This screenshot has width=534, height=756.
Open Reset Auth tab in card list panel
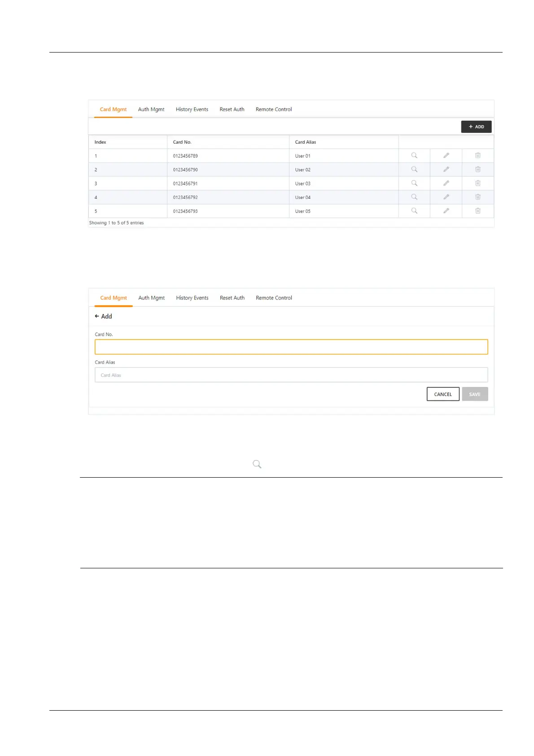pos(232,109)
